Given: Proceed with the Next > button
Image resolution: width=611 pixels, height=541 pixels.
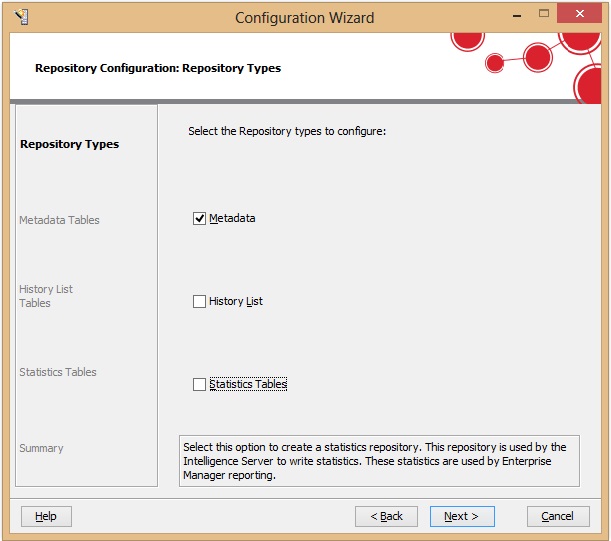Looking at the screenshot, I should click(462, 516).
